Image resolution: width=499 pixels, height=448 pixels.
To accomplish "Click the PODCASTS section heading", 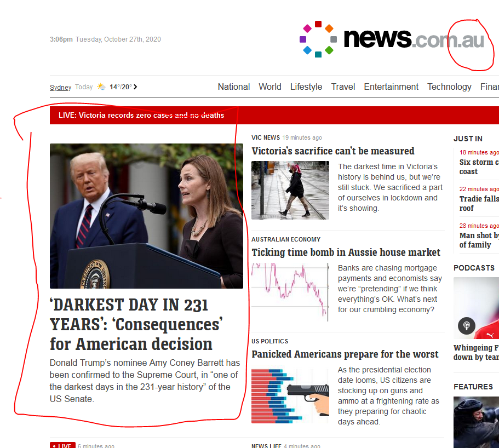I will (x=474, y=268).
